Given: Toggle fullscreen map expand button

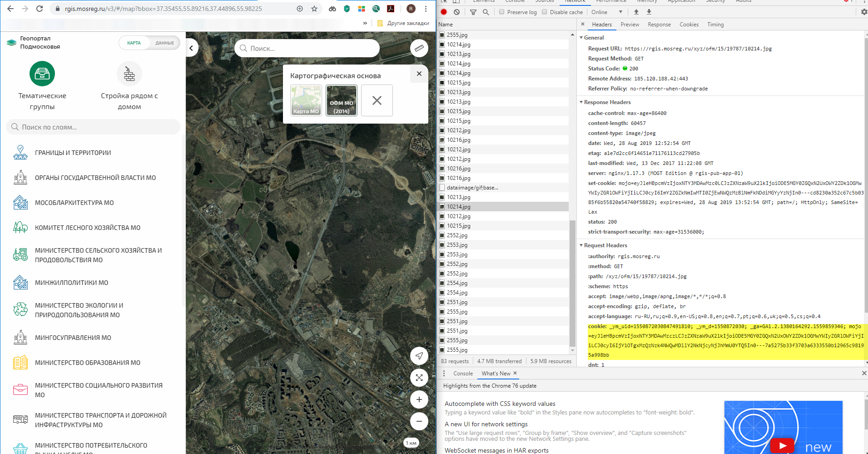Looking at the screenshot, I should point(419,378).
